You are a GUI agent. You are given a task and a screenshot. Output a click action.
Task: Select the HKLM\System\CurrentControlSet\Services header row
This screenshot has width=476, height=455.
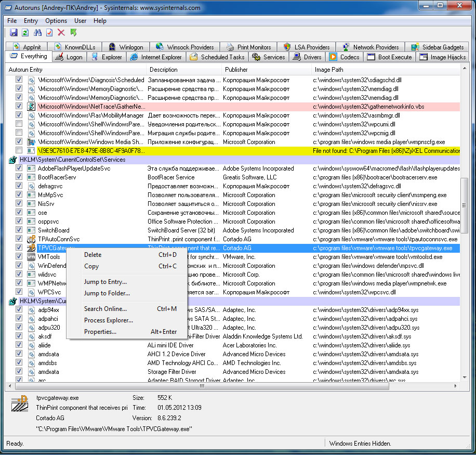72,160
